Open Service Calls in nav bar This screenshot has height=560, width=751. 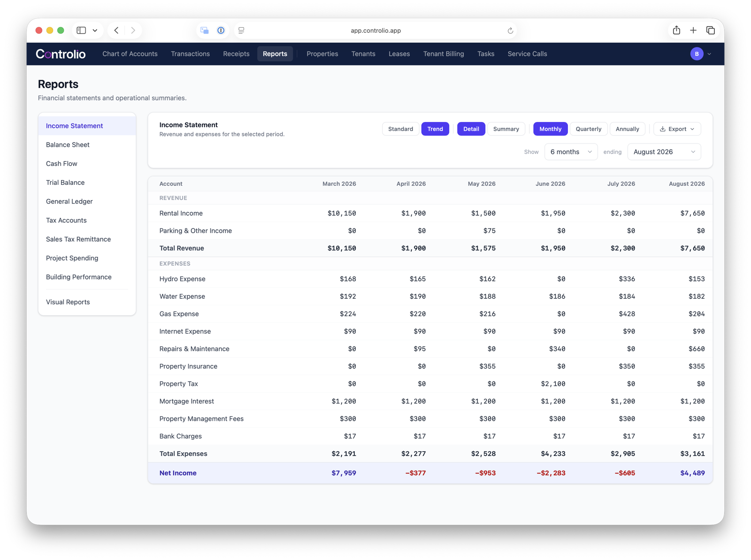coord(527,54)
